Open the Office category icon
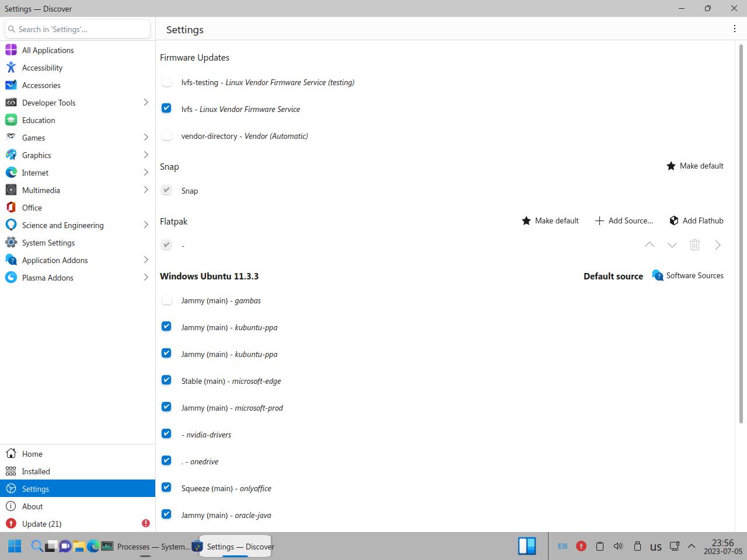 click(x=11, y=208)
